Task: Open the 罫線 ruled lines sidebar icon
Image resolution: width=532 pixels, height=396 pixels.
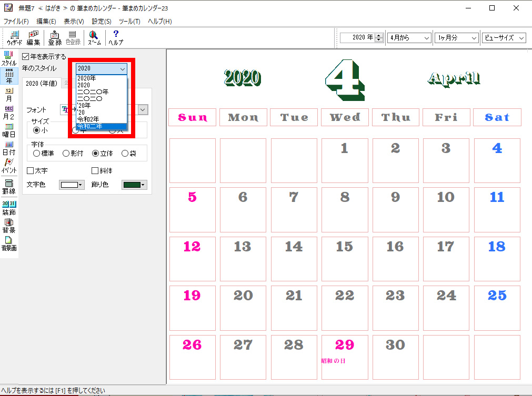Action: pyautogui.click(x=9, y=187)
